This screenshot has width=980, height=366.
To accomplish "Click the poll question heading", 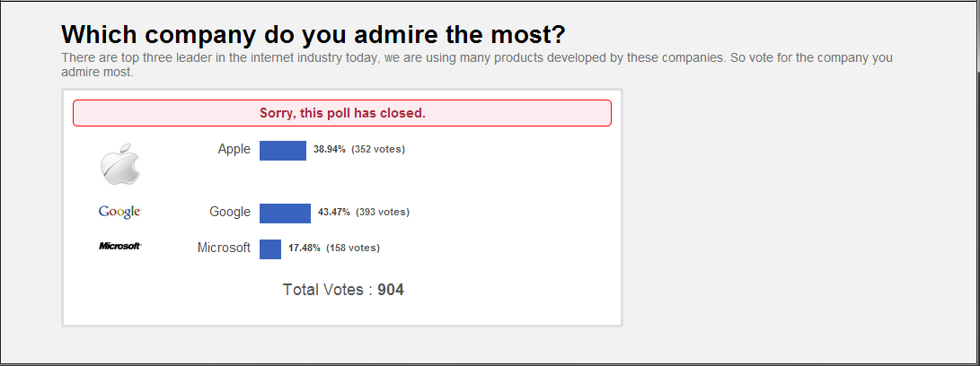I will [313, 35].
